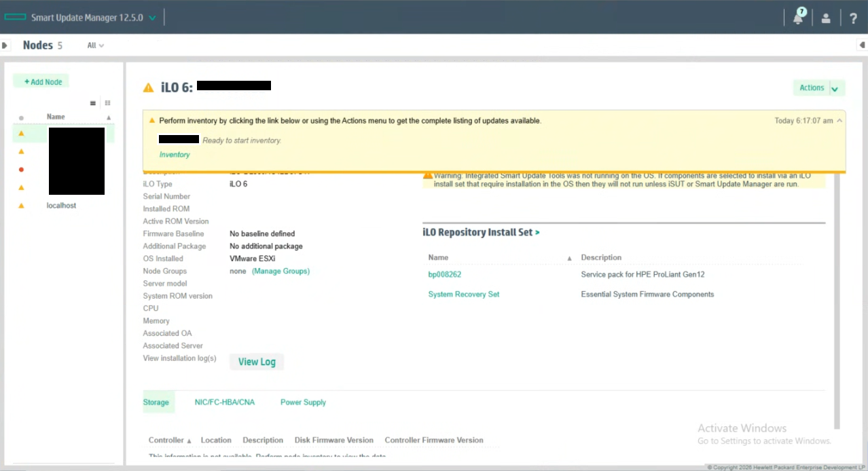Click 'Service pack for HPE ProLiant Gen12' text

643,275
